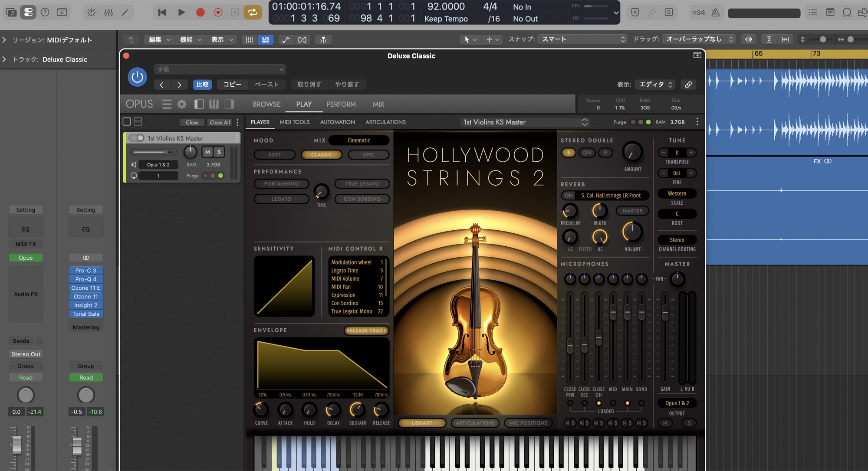Start playback with the Play button
The image size is (868, 471).
(x=181, y=12)
